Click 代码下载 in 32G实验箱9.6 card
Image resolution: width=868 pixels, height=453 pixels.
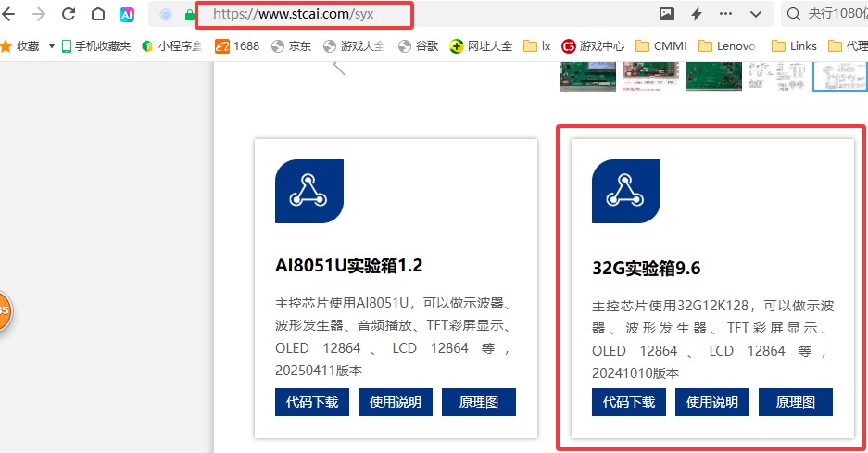point(628,402)
